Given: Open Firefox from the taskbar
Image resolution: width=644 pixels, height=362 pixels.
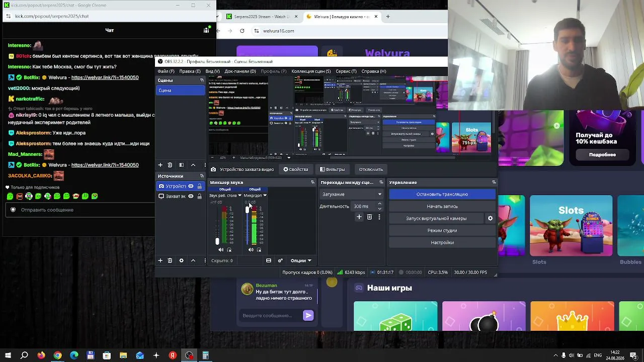Looking at the screenshot, I should 41,355.
